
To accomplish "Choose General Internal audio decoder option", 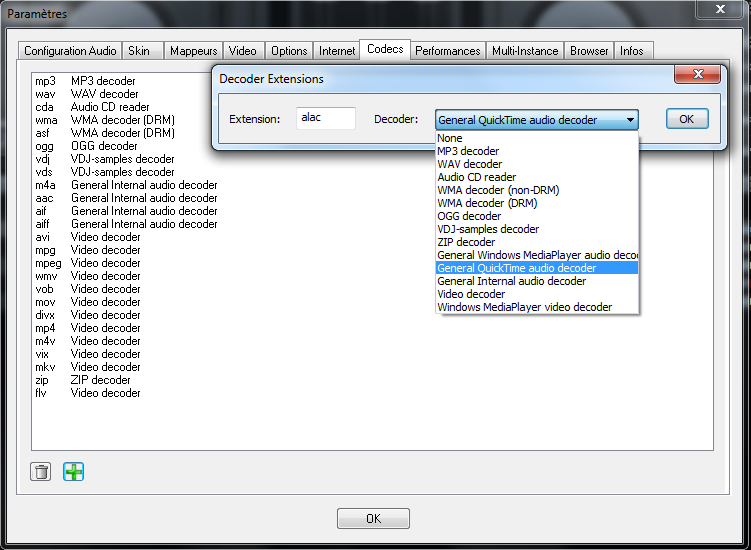I will [x=511, y=281].
